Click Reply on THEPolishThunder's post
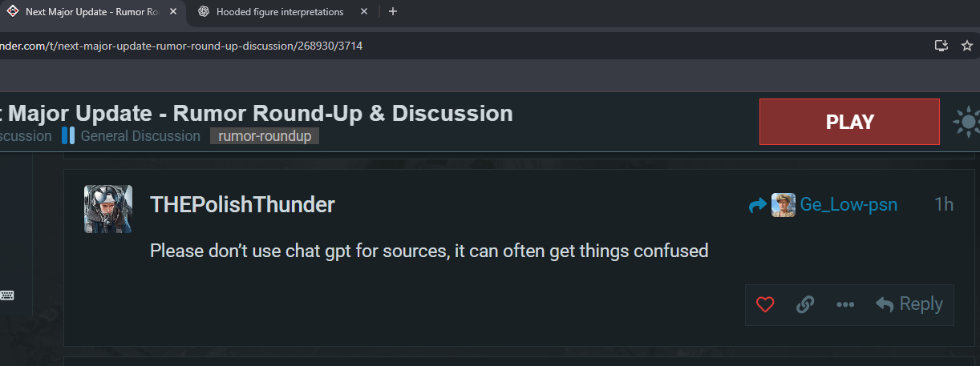 click(909, 304)
